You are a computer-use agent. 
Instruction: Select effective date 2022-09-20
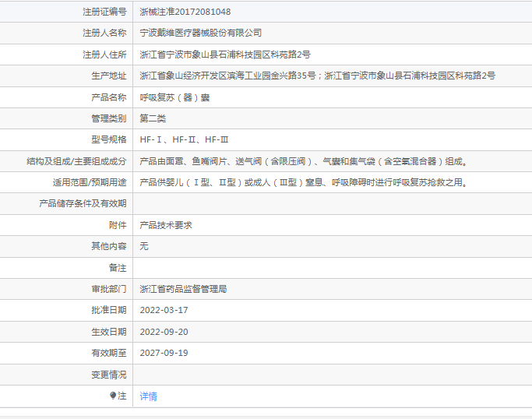(164, 332)
